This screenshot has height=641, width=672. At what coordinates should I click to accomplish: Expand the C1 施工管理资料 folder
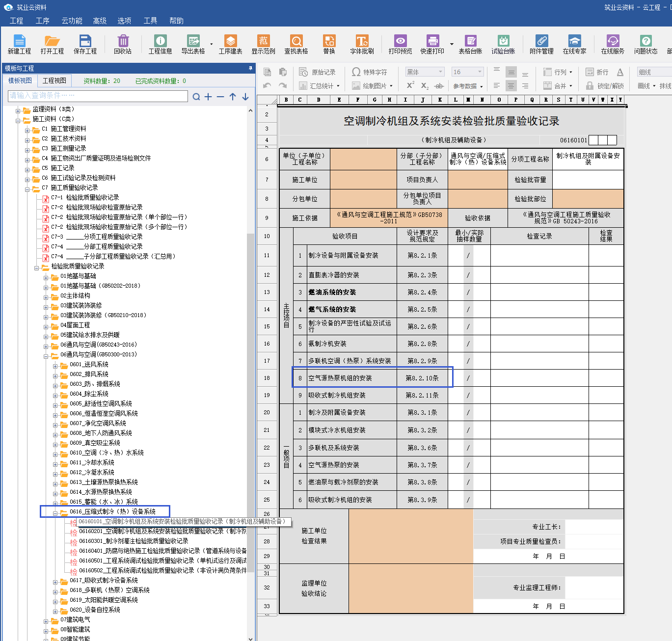pyautogui.click(x=27, y=130)
